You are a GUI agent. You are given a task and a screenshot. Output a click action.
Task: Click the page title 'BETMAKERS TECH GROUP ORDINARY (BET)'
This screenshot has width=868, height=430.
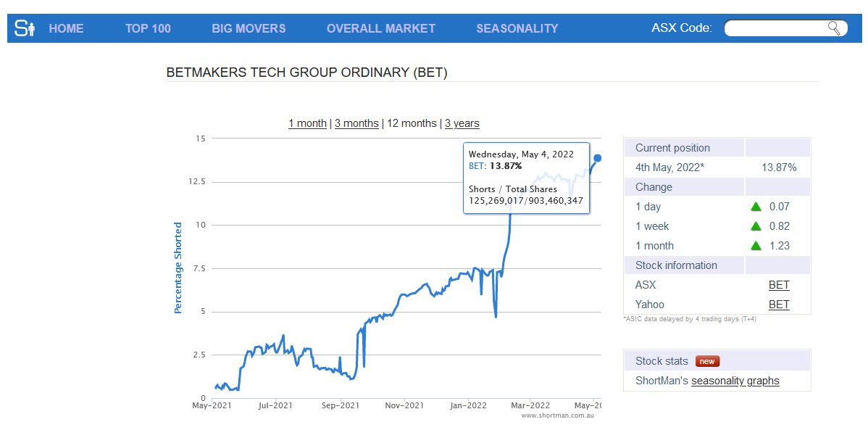306,73
